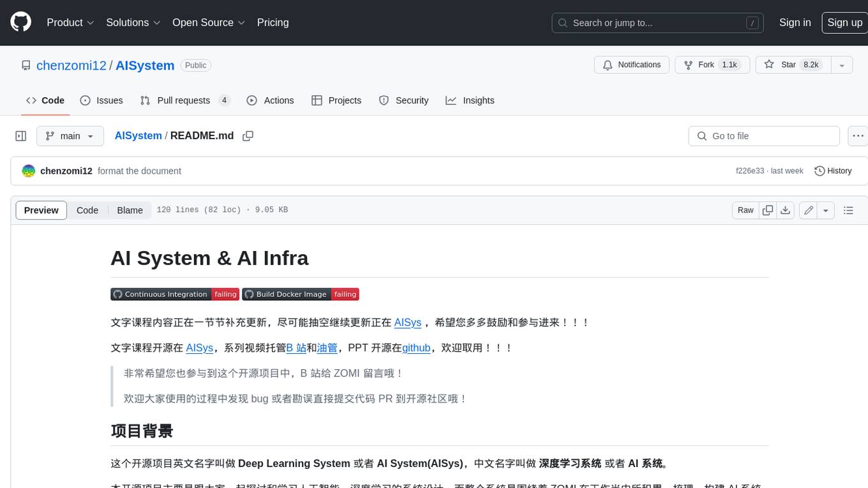Screen dimensions: 868x488
Task: Click fork count 1.1k
Action: coord(729,65)
